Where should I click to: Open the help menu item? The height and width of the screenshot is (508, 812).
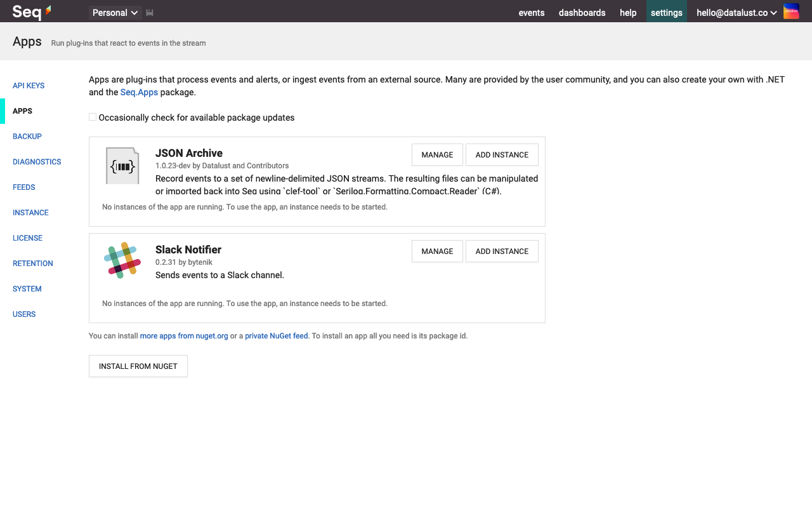pyautogui.click(x=628, y=13)
